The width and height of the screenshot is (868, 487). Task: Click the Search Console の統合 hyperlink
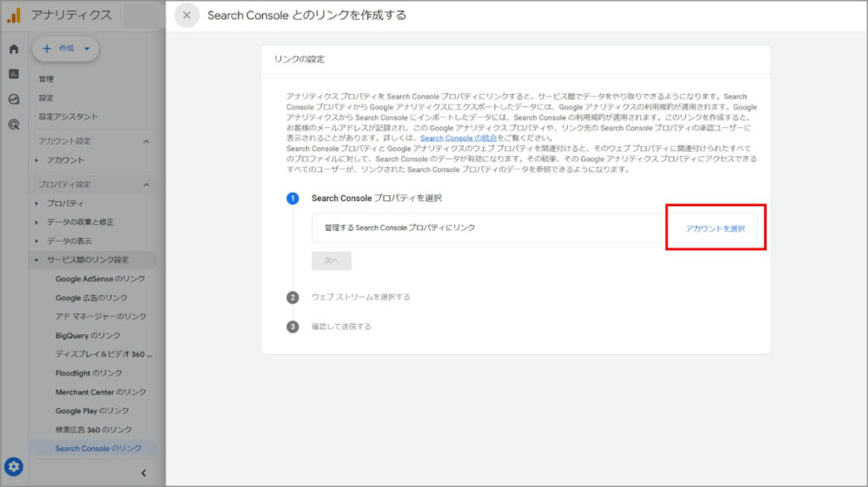point(459,138)
